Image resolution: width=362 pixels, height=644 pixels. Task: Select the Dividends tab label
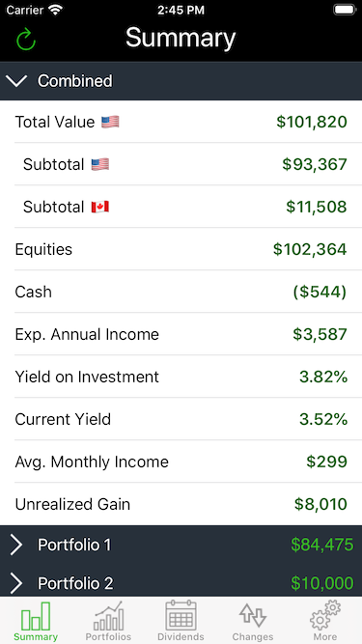point(181,637)
